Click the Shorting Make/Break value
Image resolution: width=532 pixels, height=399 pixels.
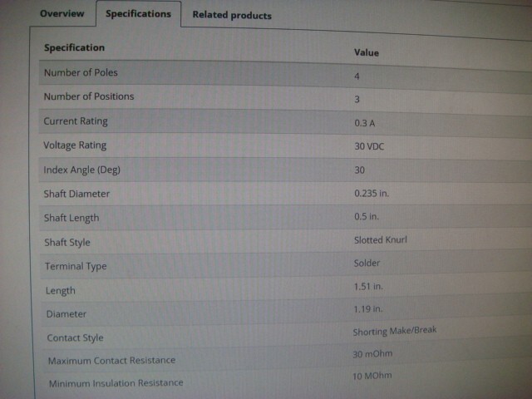coord(394,330)
